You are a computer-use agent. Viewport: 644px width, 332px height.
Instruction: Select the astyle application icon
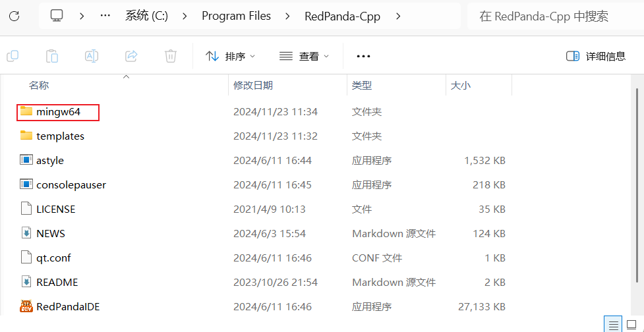point(26,160)
